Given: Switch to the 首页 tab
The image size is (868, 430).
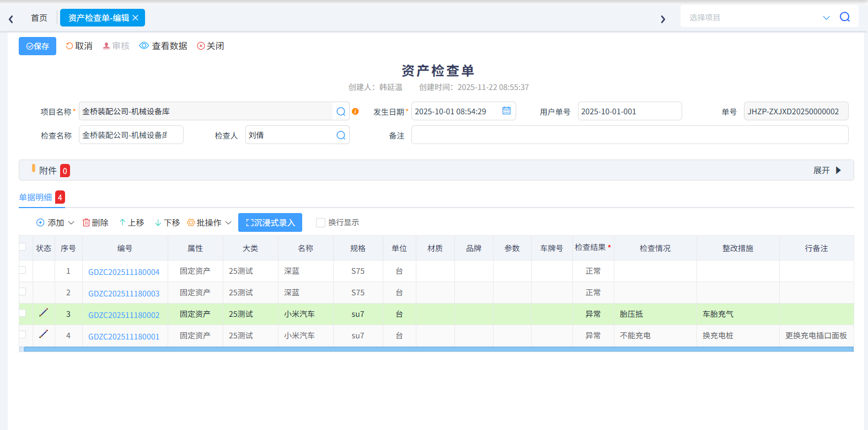Looking at the screenshot, I should [x=39, y=18].
